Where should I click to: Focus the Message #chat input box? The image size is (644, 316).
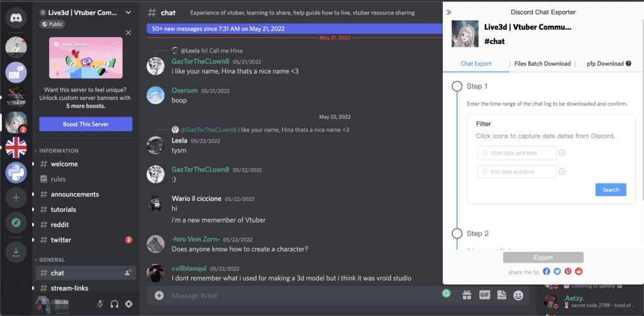303,295
